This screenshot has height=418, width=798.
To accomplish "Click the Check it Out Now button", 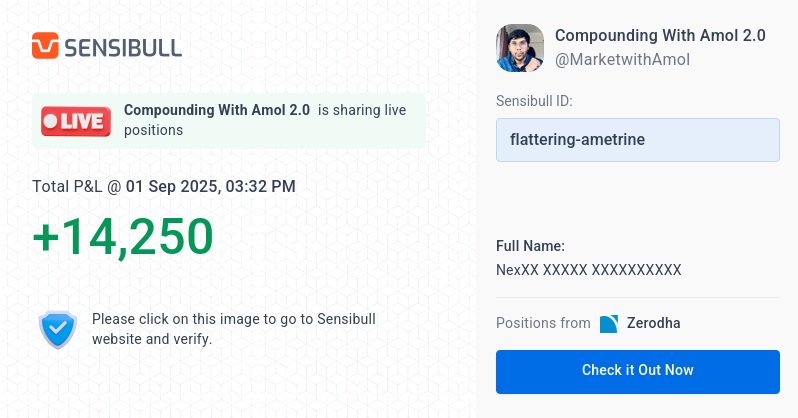I will 638,372.
